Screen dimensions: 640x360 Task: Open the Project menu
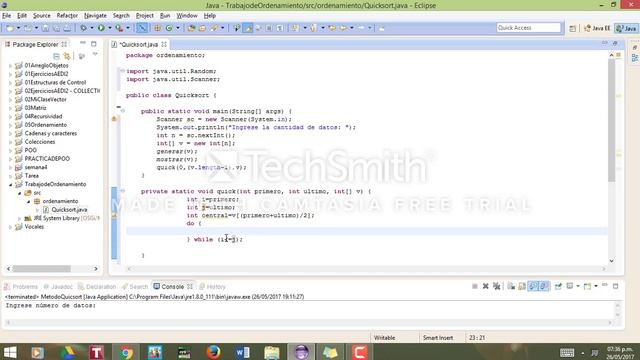[144, 16]
